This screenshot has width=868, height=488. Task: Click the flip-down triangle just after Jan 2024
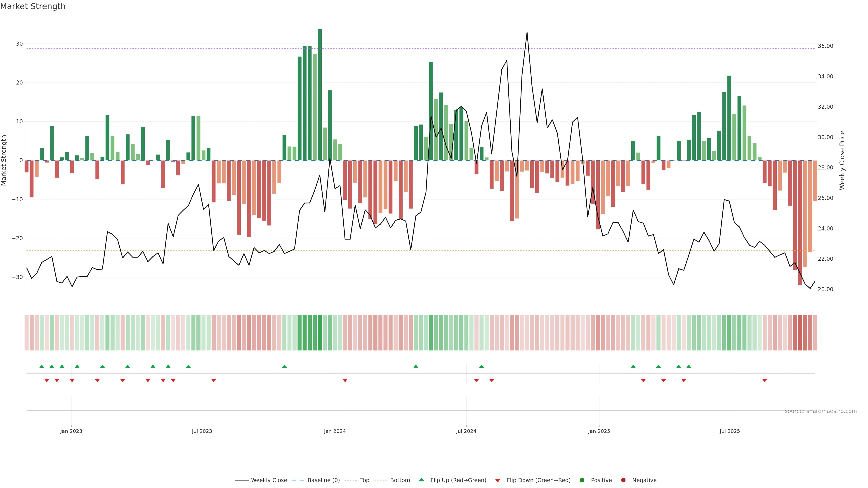345,380
